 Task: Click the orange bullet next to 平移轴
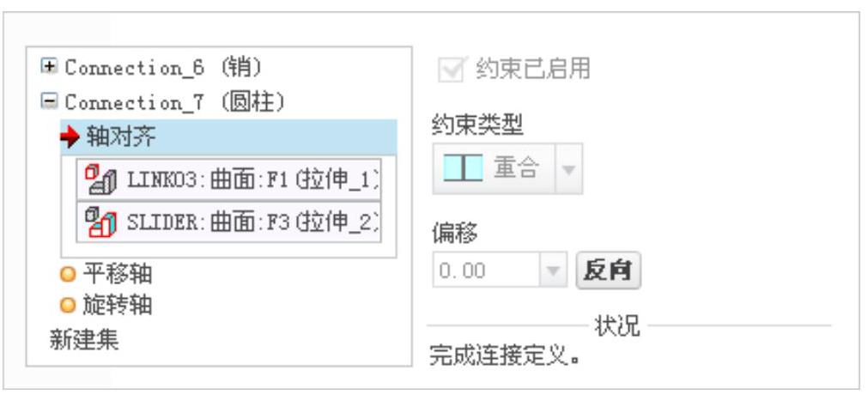click(67, 274)
